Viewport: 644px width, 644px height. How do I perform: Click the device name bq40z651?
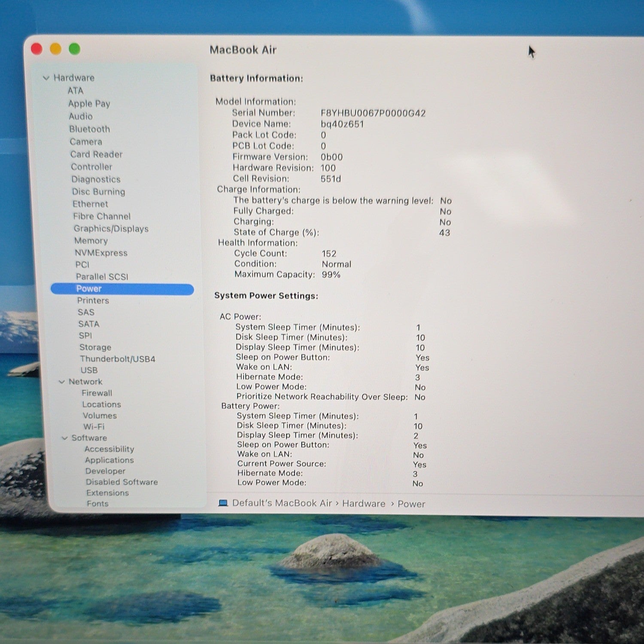(x=342, y=125)
